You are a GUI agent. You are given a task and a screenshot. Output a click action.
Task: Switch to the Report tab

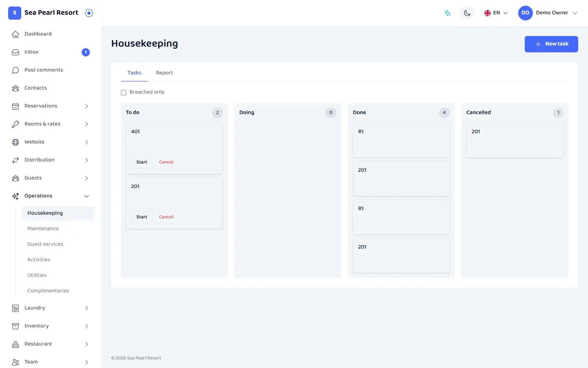[165, 73]
